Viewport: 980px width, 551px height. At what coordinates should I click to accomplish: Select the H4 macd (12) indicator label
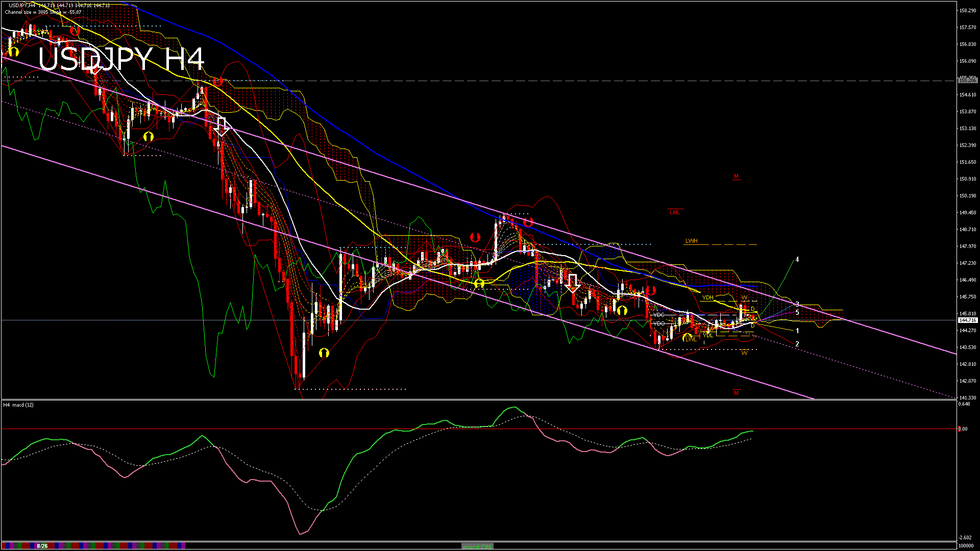click(x=18, y=405)
